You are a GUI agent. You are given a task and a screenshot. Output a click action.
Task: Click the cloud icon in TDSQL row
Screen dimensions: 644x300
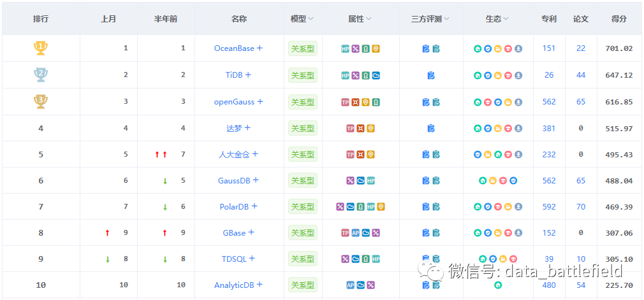coord(356,259)
